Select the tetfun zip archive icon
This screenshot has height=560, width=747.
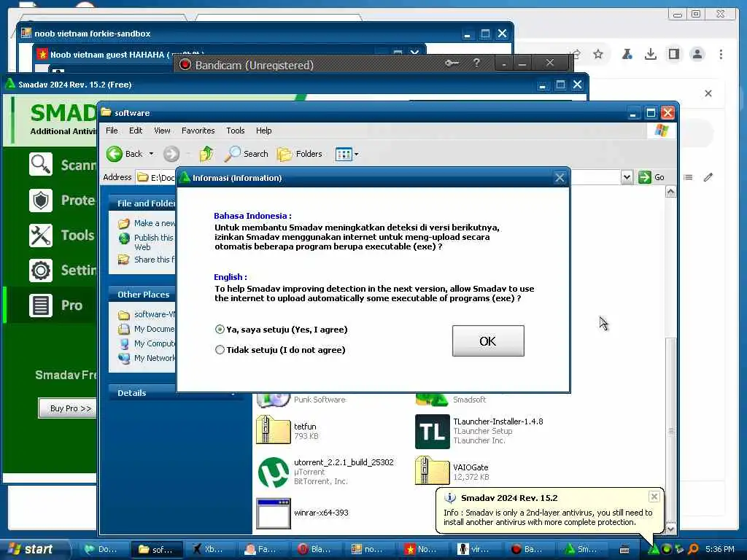[274, 430]
